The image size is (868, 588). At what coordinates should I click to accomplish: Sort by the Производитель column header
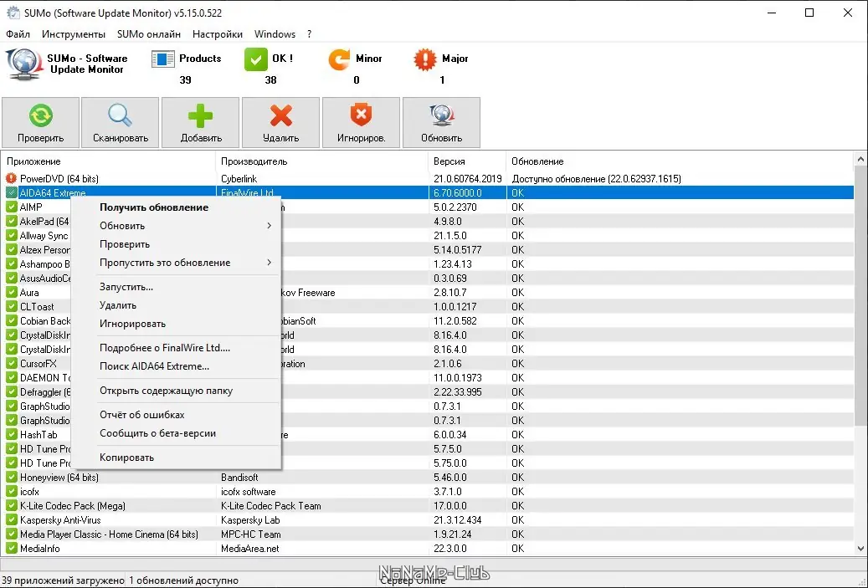pyautogui.click(x=321, y=161)
